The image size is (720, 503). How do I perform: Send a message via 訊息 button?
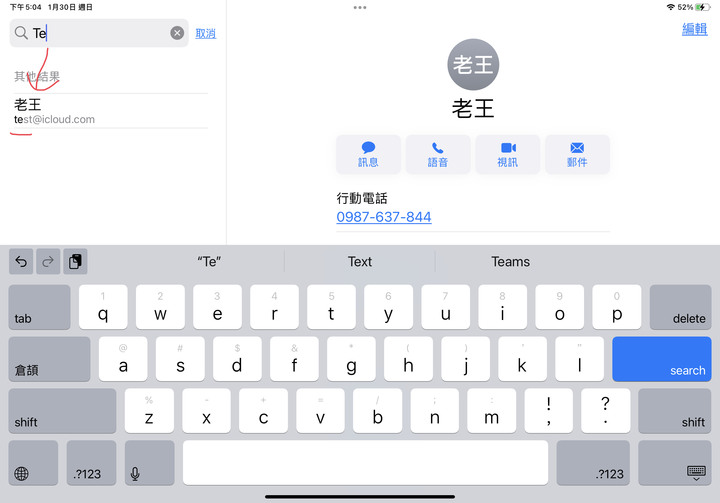pos(368,154)
